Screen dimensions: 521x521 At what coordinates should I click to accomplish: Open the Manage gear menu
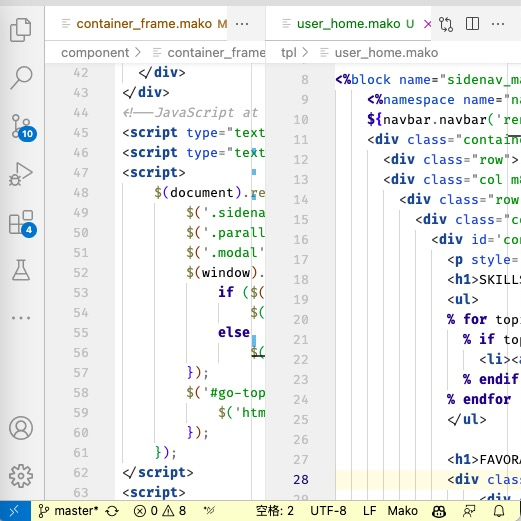pyautogui.click(x=21, y=476)
